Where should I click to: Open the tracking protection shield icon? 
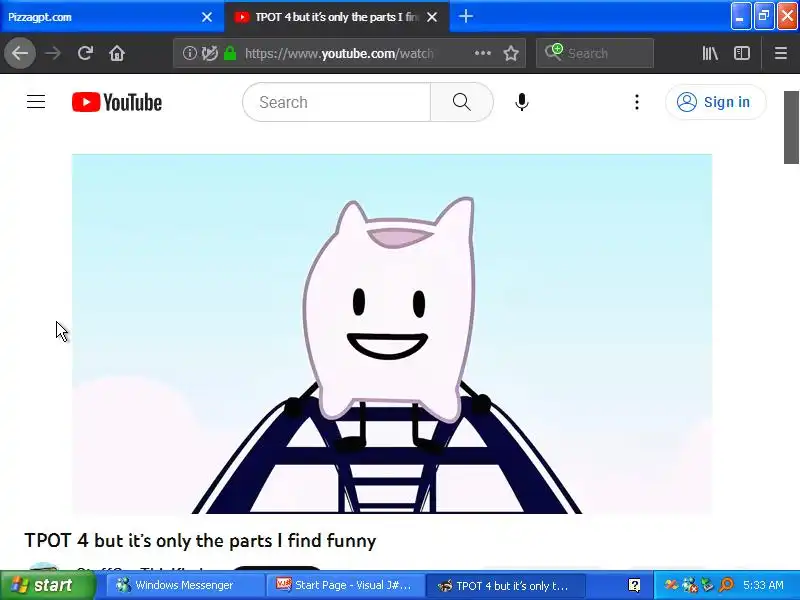210,53
